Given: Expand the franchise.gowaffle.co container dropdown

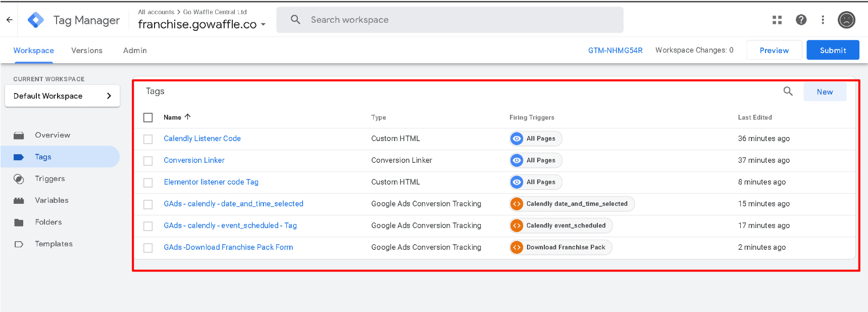Looking at the screenshot, I should (263, 24).
